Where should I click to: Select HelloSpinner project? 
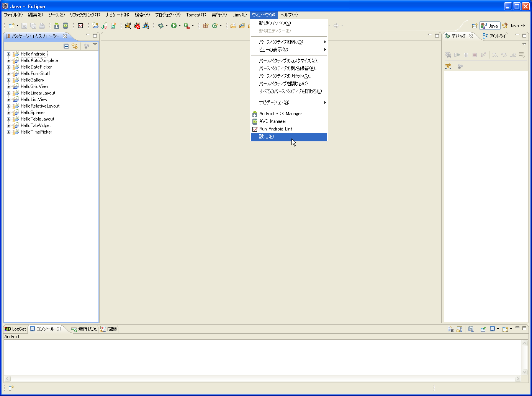tap(33, 112)
